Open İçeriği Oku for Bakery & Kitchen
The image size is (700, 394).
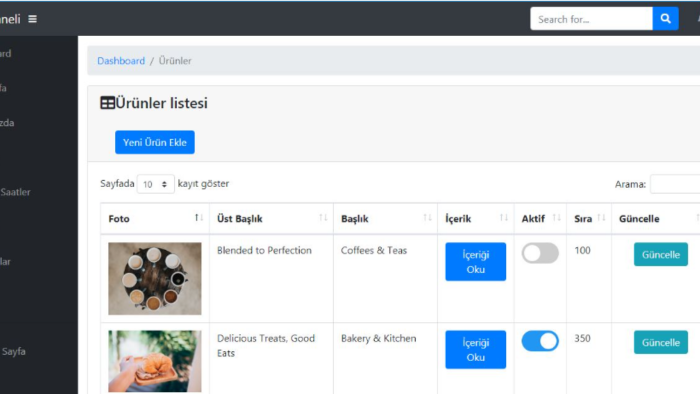pos(475,350)
